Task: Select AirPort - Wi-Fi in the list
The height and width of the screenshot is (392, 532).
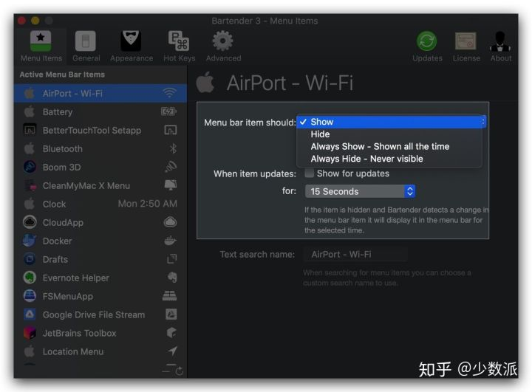Action: pos(100,93)
